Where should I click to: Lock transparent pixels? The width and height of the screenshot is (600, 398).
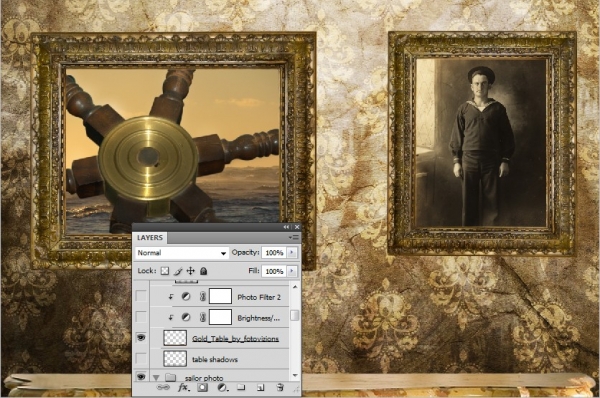[x=165, y=271]
